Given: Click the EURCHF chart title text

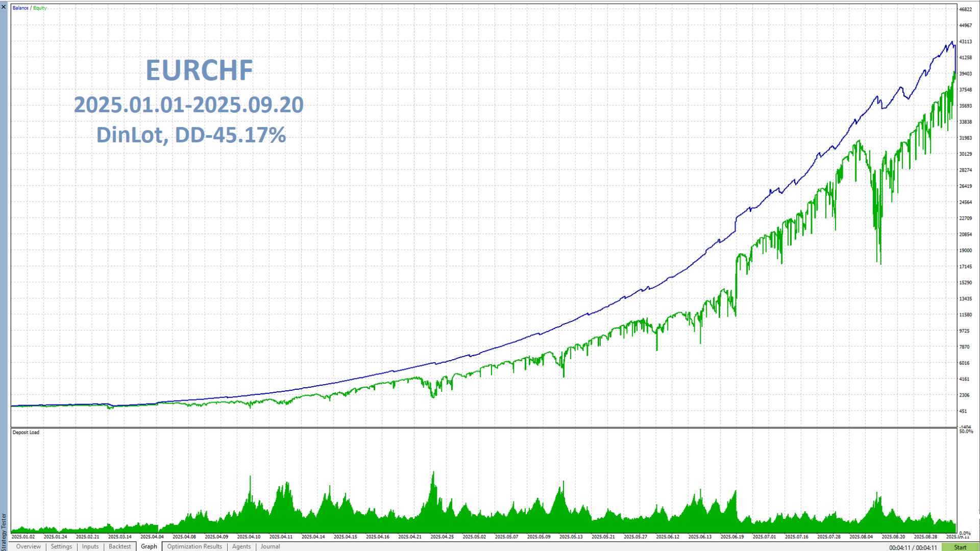Looking at the screenshot, I should 199,70.
